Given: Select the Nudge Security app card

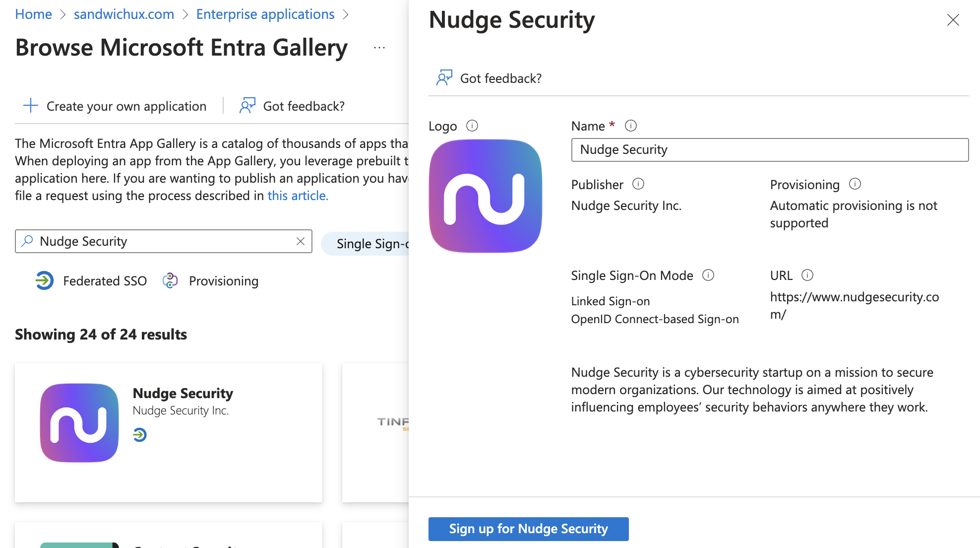Looking at the screenshot, I should tap(169, 432).
